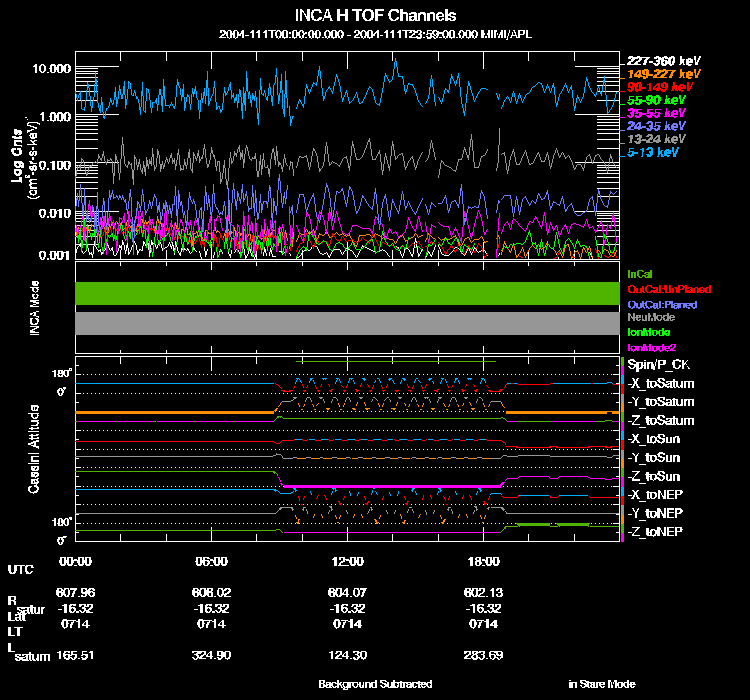Click the gray band in INCA Mode panel
Image resolution: width=750 pixels, height=700 pixels.
[x=347, y=323]
